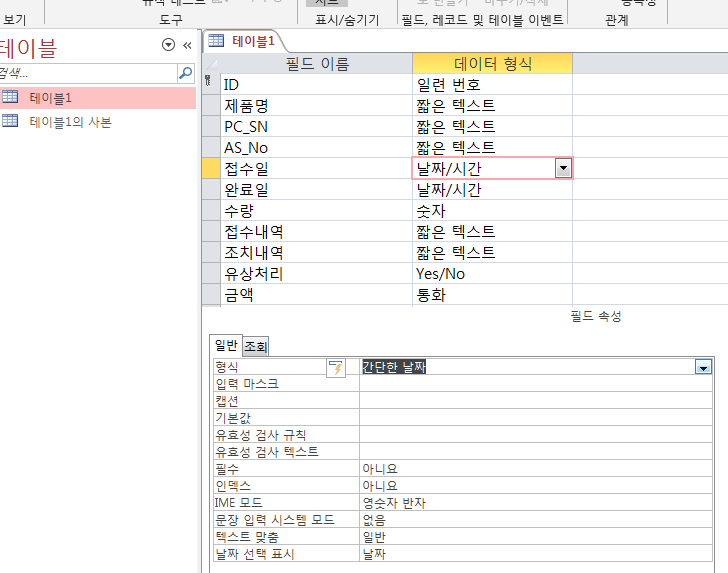This screenshot has width=728, height=573.
Task: Select the 완료일 field name cell
Action: coord(316,189)
